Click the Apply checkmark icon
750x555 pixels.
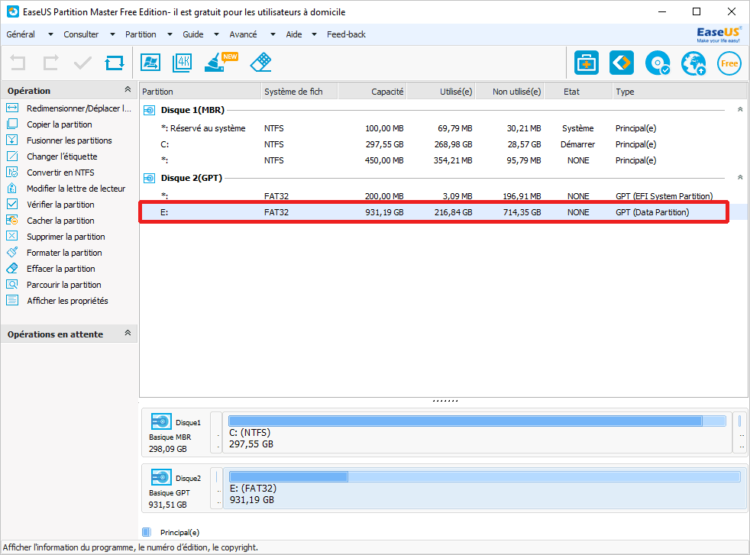pyautogui.click(x=82, y=63)
